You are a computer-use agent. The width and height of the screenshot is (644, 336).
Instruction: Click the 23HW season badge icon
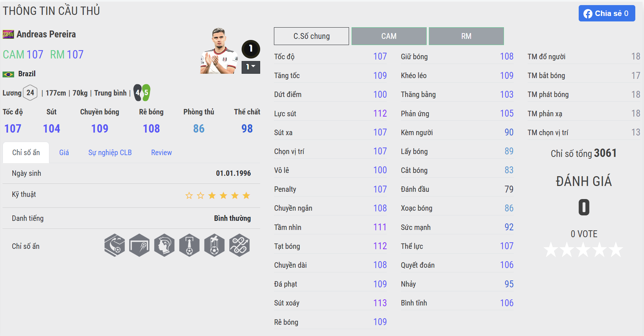pyautogui.click(x=8, y=35)
